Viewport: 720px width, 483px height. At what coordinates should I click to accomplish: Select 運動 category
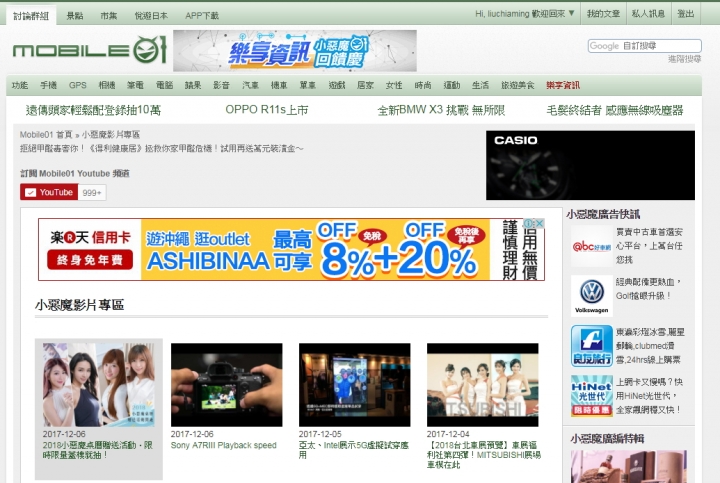452,85
